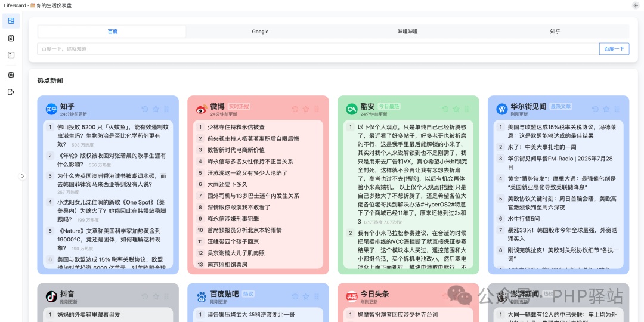Click the 百度贴吧 paw logo
This screenshot has height=322, width=644.
click(x=202, y=296)
